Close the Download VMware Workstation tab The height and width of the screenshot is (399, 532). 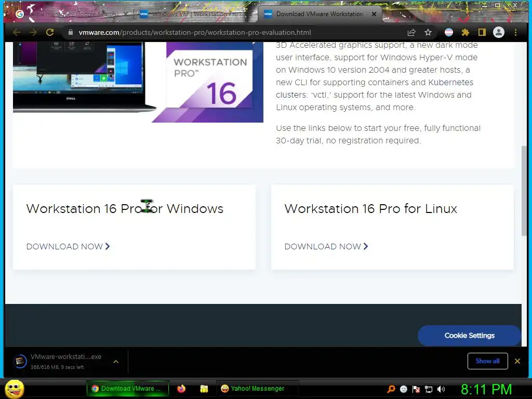pyautogui.click(x=374, y=14)
